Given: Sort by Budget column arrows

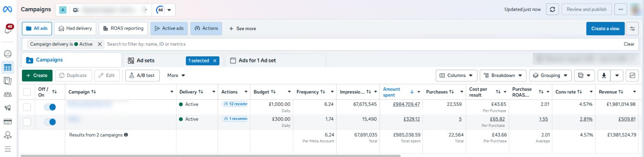Looking at the screenshot, I should (x=274, y=92).
